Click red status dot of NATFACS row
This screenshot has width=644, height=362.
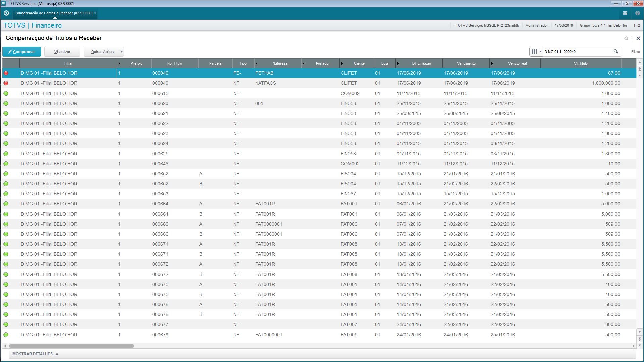pos(6,83)
